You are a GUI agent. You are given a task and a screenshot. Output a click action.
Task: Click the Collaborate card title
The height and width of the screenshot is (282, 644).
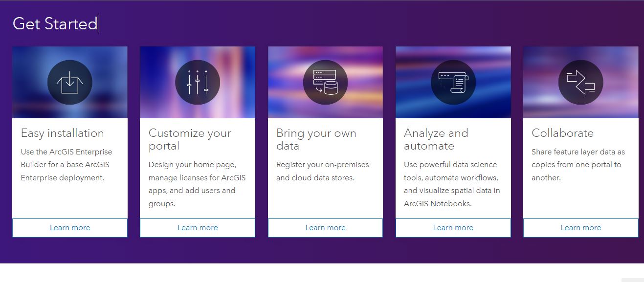(562, 133)
